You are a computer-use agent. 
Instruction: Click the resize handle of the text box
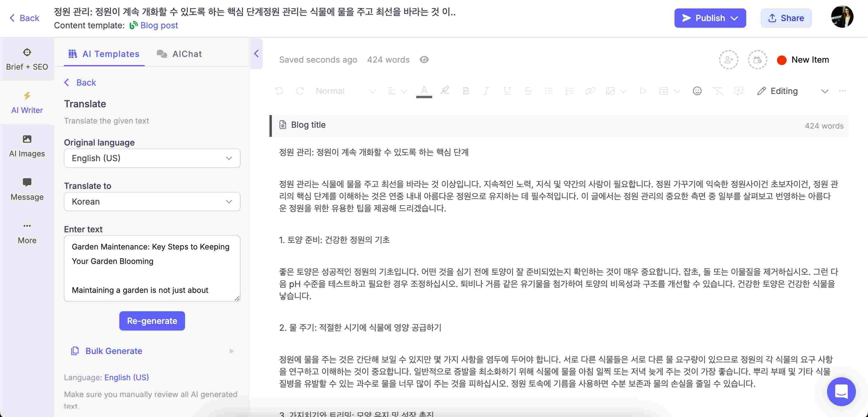tap(237, 298)
